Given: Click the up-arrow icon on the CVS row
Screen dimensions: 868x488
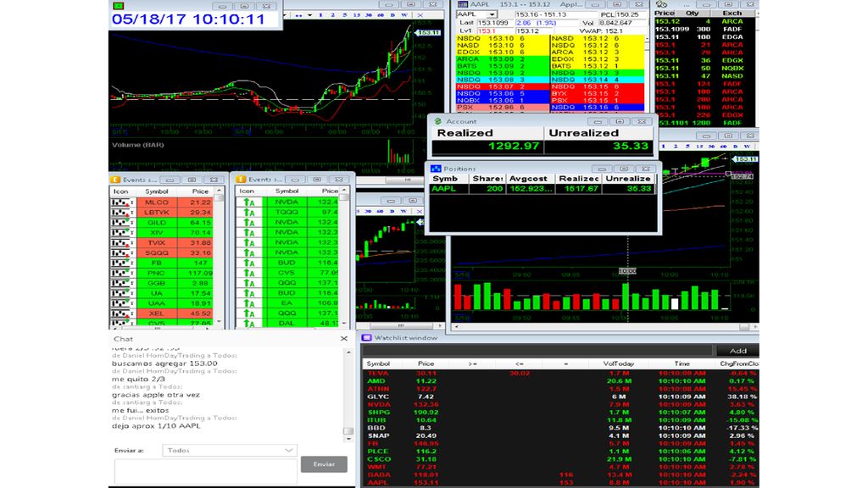Looking at the screenshot, I should 249,273.
